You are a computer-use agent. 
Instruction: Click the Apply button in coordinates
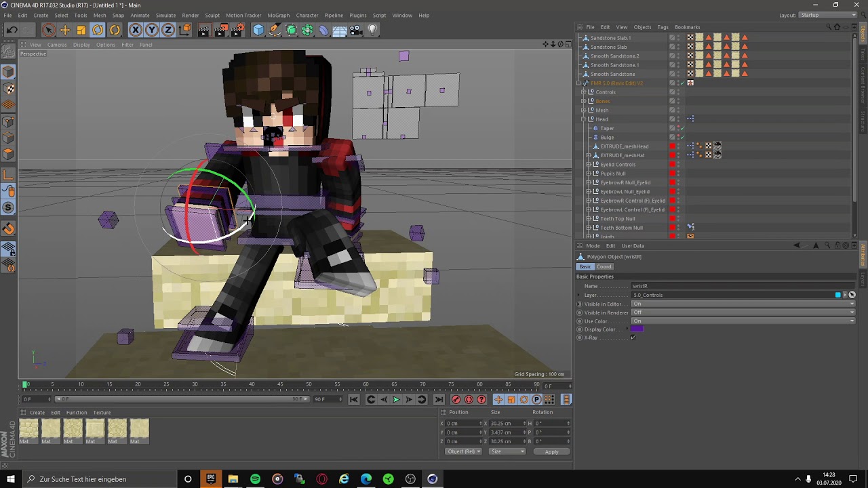551,451
